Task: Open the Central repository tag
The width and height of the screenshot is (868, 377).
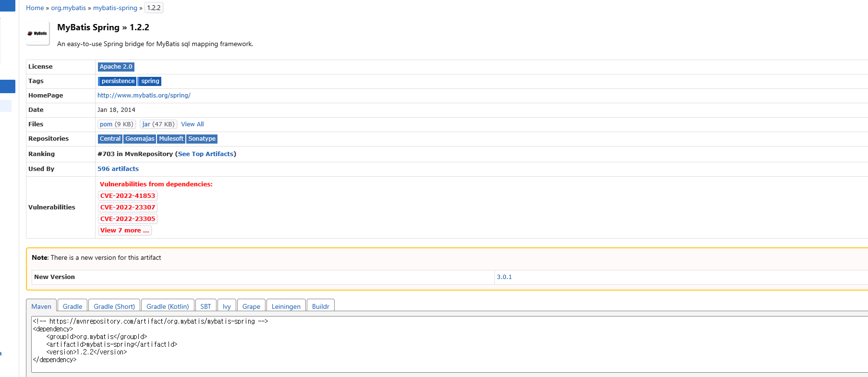Action: pos(110,139)
